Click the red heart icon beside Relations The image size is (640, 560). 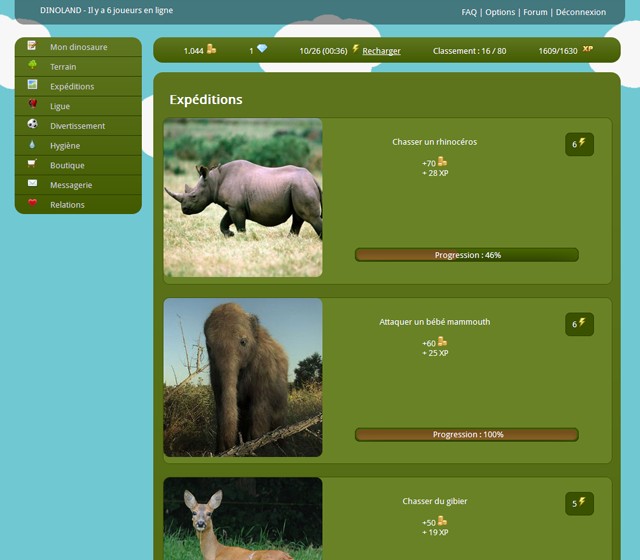pos(32,202)
